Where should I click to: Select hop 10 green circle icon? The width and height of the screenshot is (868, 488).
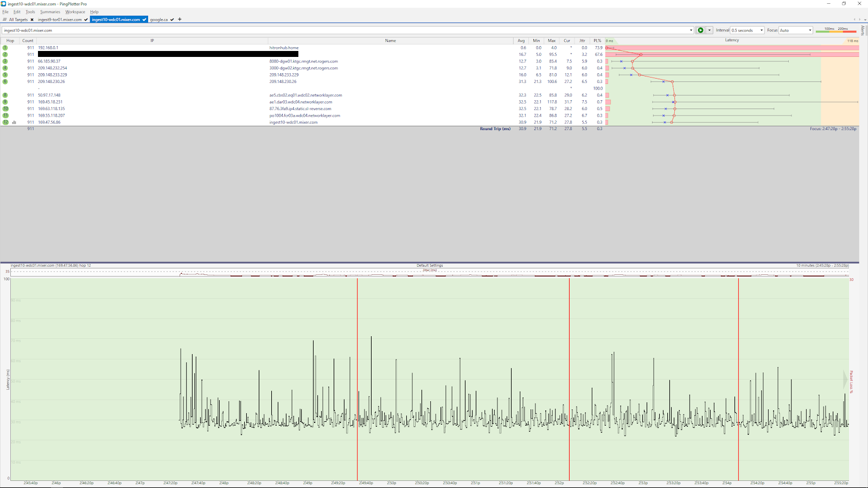(x=5, y=108)
